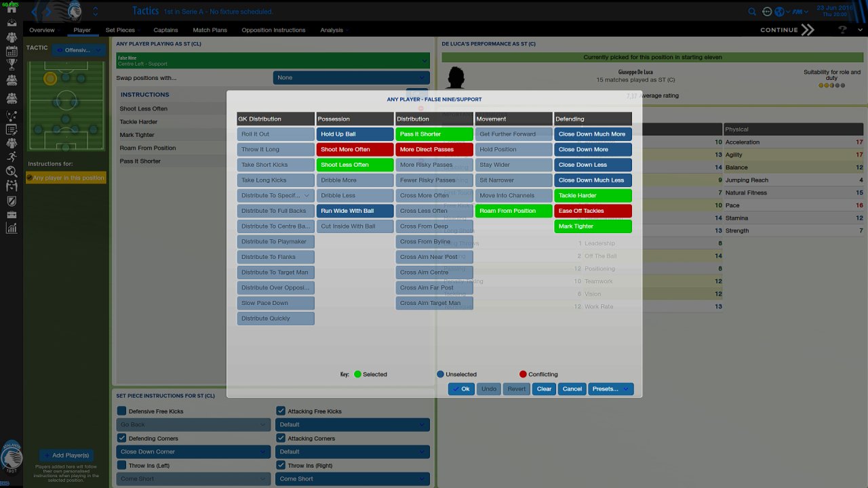This screenshot has width=868, height=488.
Task: Open the Training running-man icon
Action: [12, 157]
